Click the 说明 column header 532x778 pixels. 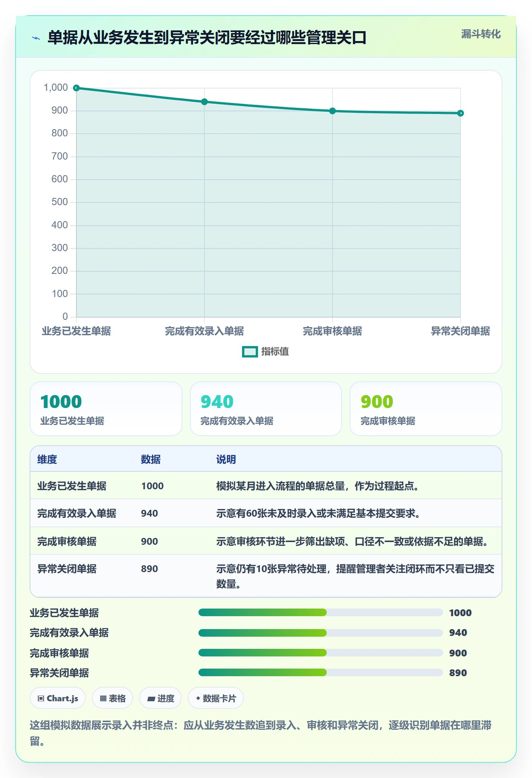click(x=226, y=459)
